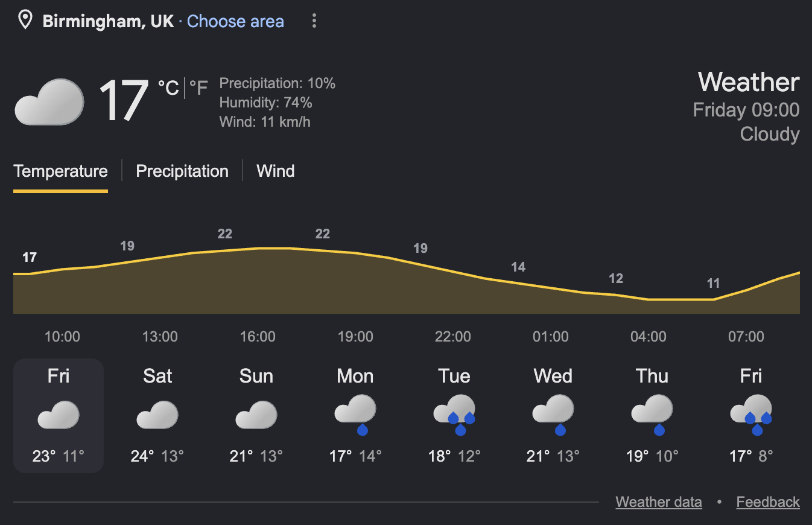Image resolution: width=812 pixels, height=525 pixels.
Task: Select Thursday's rain cloud icon
Action: click(652, 415)
